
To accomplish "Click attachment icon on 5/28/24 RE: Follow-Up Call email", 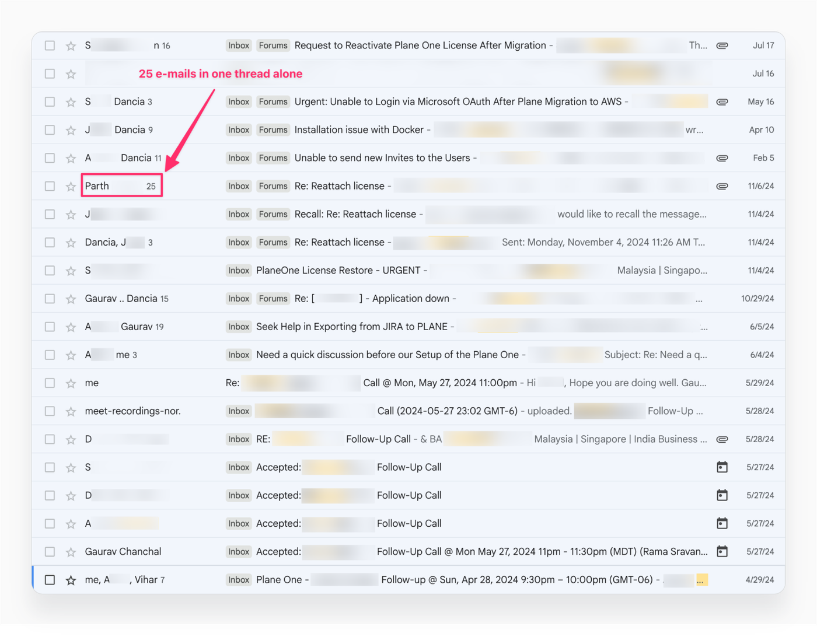I will coord(722,439).
